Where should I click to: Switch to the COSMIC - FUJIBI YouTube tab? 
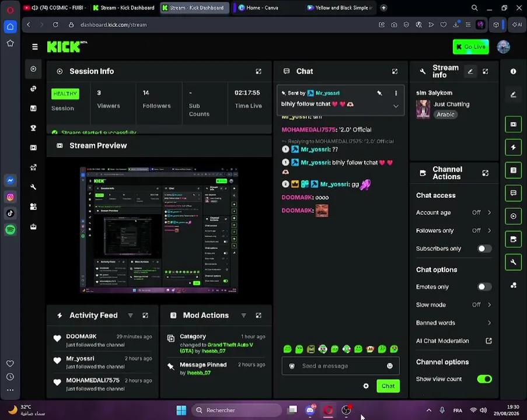click(x=55, y=8)
